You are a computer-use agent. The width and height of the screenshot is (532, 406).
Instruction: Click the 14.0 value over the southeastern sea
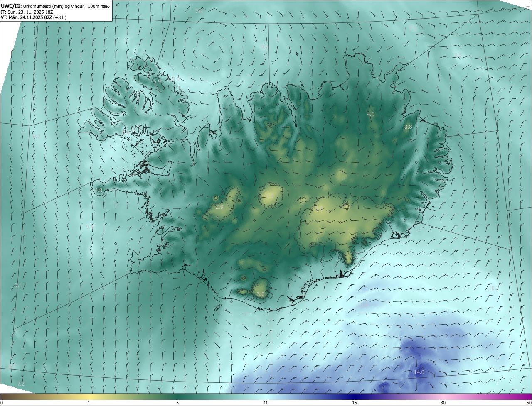[419, 372]
